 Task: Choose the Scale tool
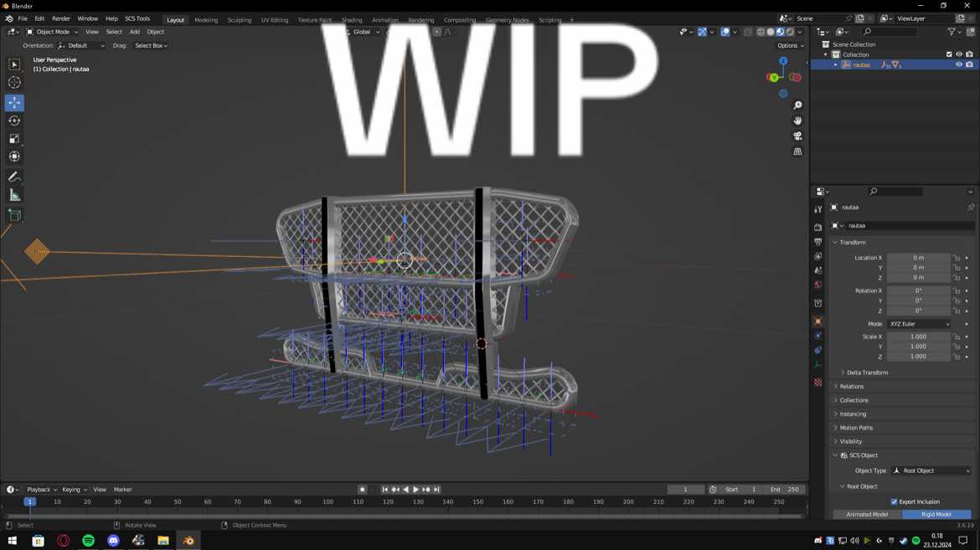click(14, 139)
